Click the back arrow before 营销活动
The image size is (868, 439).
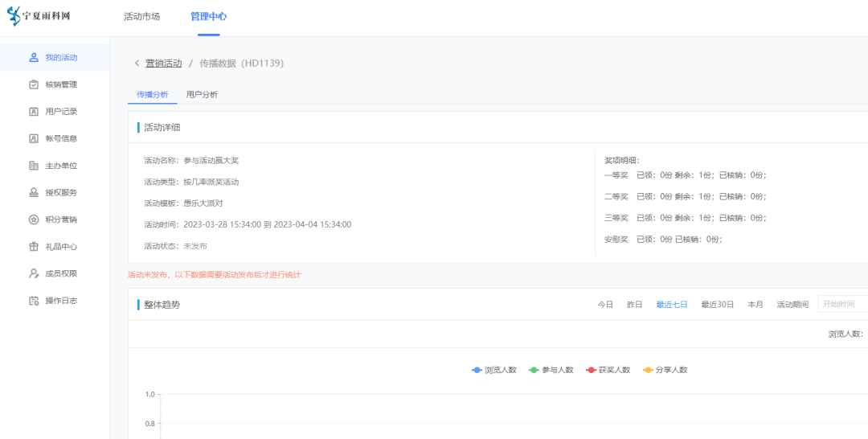pos(137,64)
